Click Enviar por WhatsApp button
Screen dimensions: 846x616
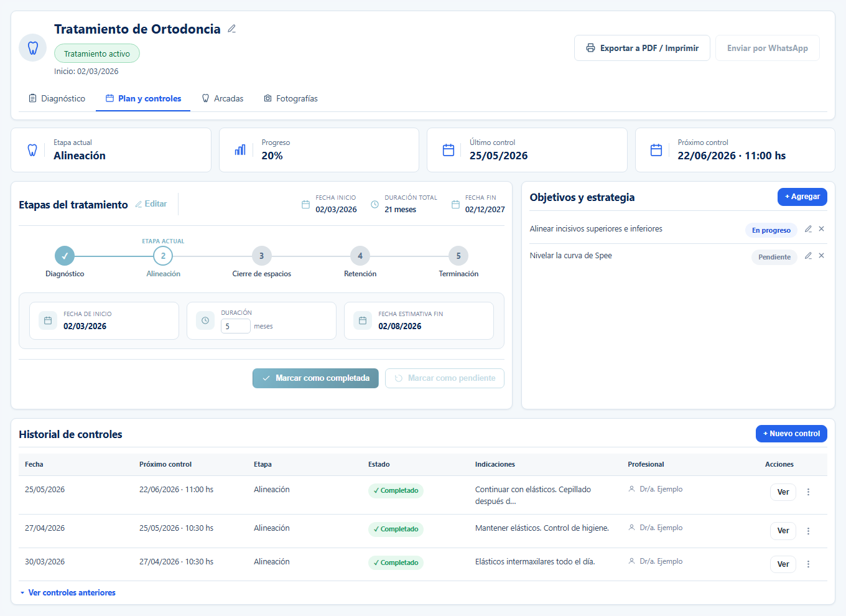[x=768, y=48]
